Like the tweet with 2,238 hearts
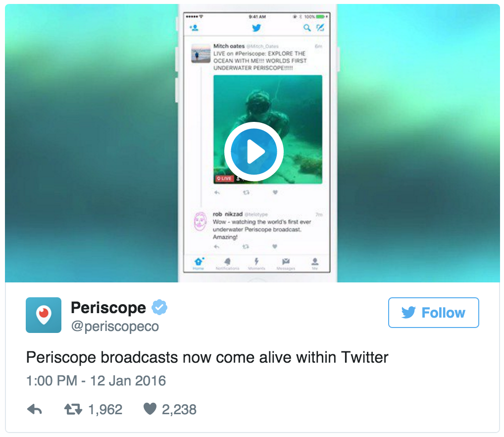Screen dimensions: 504x437 click(x=150, y=409)
